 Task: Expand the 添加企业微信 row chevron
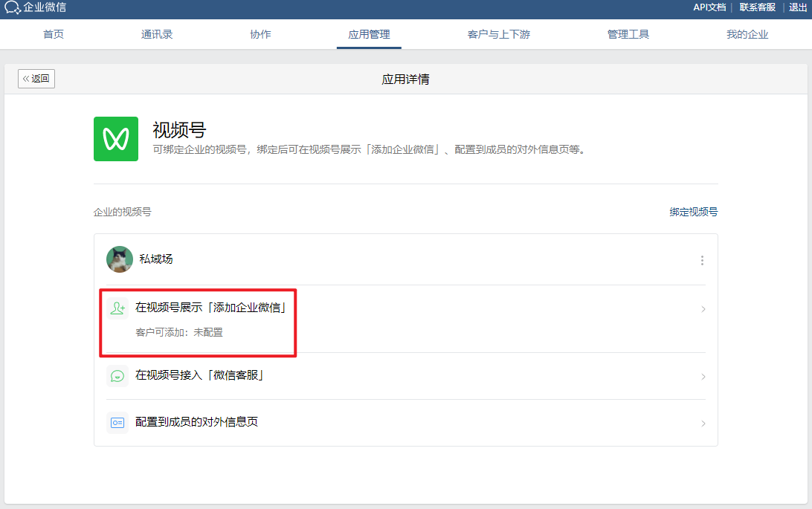tap(703, 309)
